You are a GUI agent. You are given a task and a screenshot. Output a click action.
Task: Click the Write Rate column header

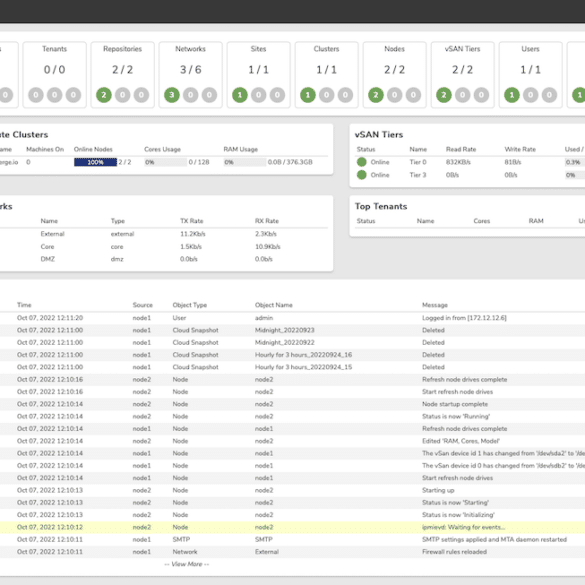[520, 149]
